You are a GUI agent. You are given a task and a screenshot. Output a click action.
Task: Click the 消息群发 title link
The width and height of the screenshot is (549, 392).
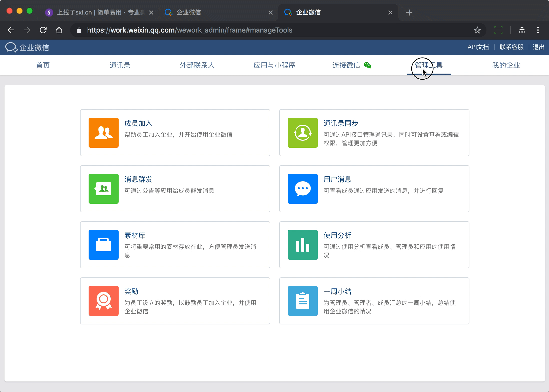pos(138,179)
